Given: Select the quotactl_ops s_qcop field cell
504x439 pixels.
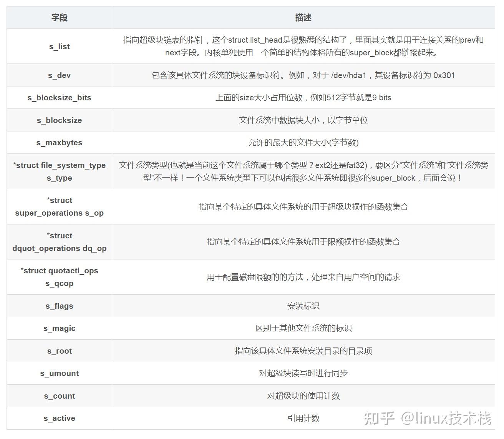Looking at the screenshot, I should click(59, 277).
